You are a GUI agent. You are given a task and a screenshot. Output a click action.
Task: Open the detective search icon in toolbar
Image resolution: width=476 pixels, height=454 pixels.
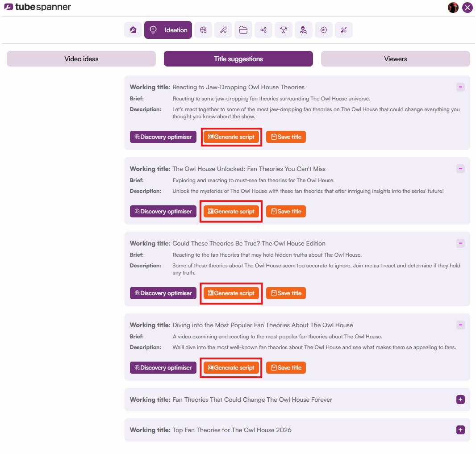(303, 30)
